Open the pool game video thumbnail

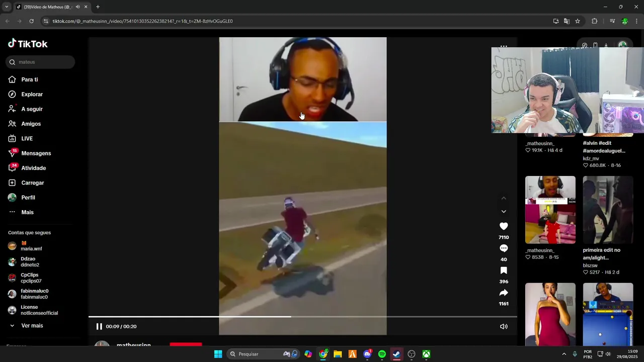[608, 314]
